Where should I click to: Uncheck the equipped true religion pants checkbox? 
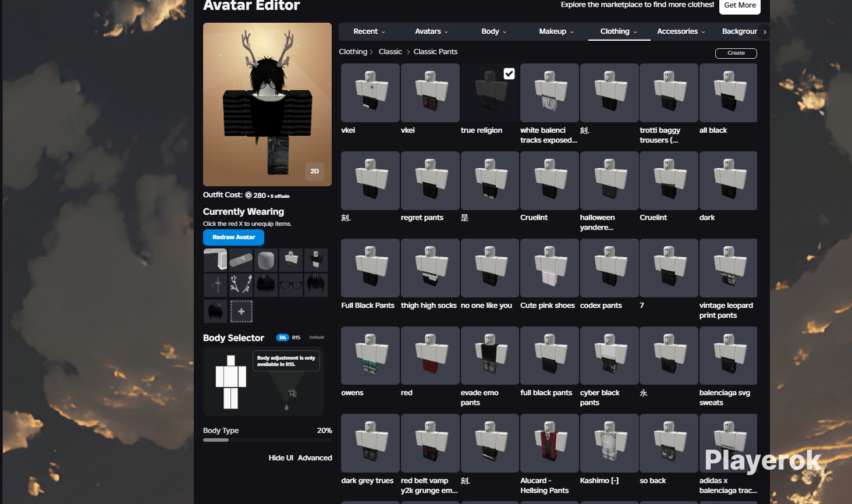pyautogui.click(x=509, y=73)
